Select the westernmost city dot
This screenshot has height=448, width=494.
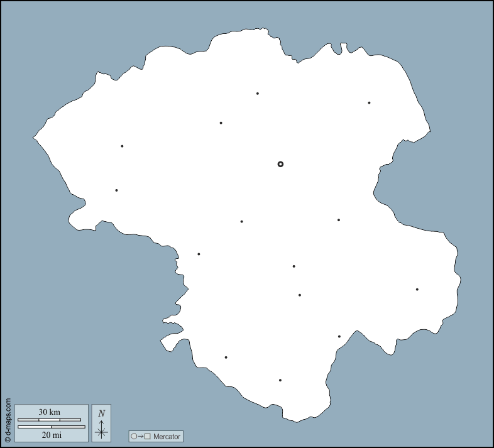116,190
